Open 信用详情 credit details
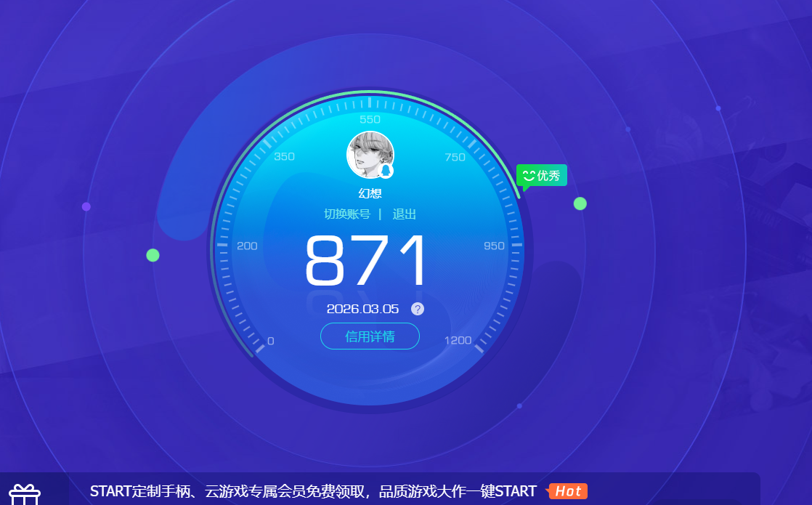Image resolution: width=812 pixels, height=505 pixels. coord(370,336)
